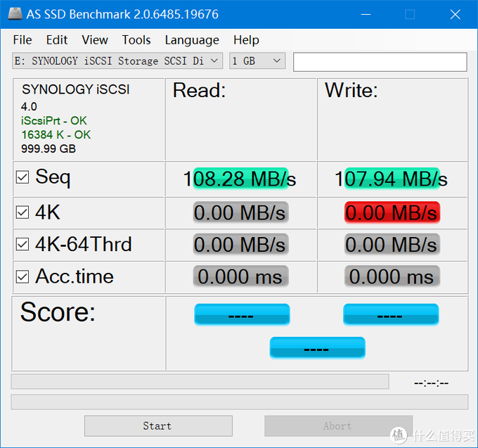478x448 pixels.
Task: Click the 999.99 GB capacity text
Action: click(x=49, y=149)
